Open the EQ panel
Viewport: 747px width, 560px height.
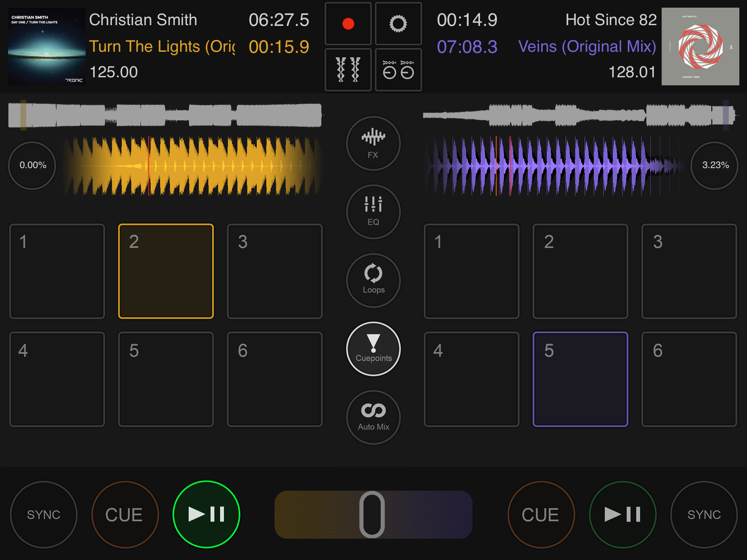coord(373,212)
